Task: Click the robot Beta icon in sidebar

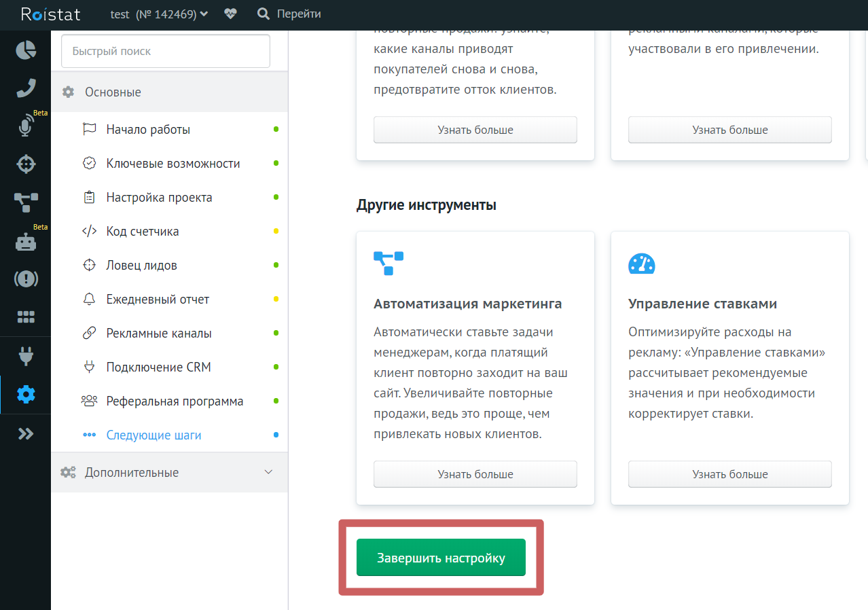Action: [x=26, y=241]
